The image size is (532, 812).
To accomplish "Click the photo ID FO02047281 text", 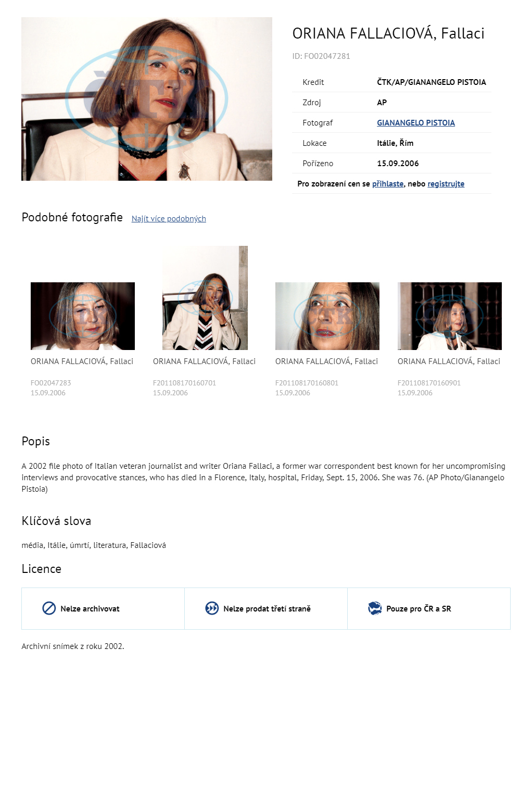I will coord(321,56).
